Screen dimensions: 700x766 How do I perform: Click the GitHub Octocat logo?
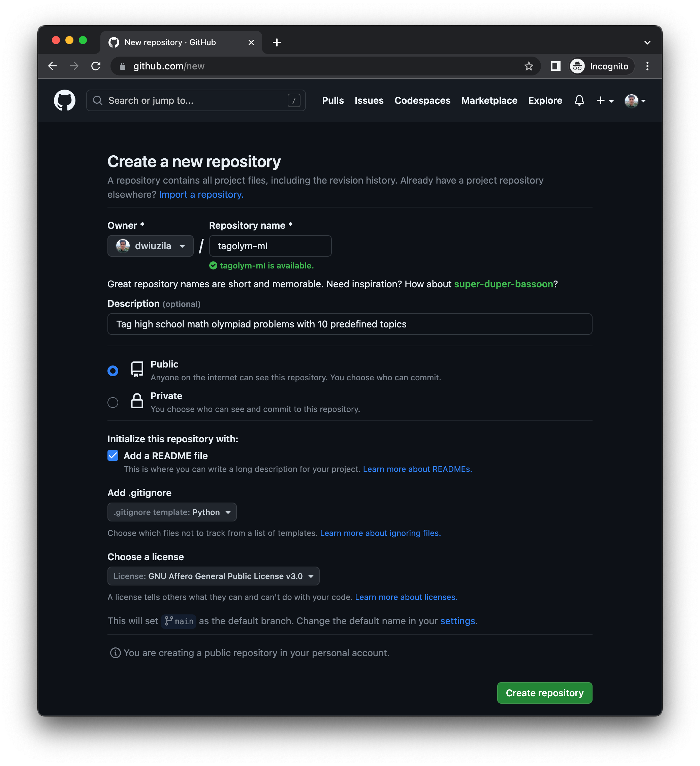[65, 100]
